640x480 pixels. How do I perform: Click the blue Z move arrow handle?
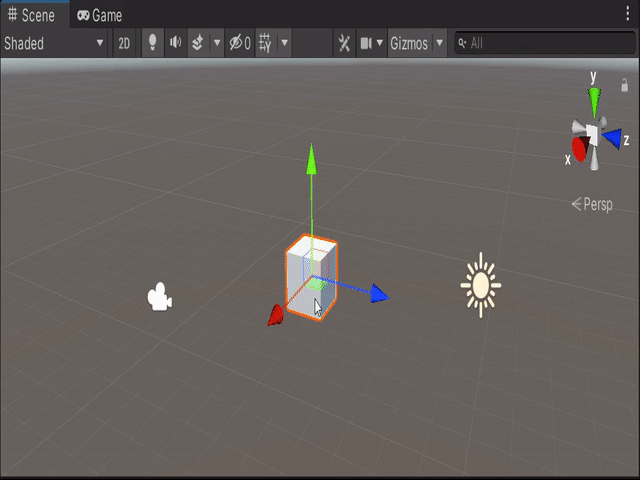pos(379,294)
